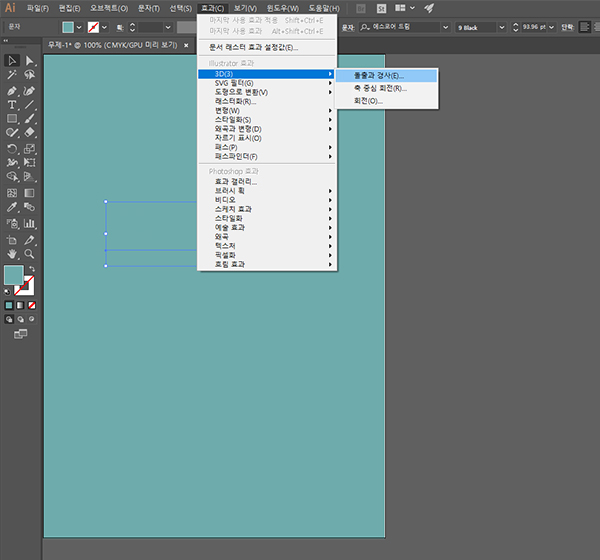Select the Free Transform tool
This screenshot has height=560, width=600.
tap(29, 162)
